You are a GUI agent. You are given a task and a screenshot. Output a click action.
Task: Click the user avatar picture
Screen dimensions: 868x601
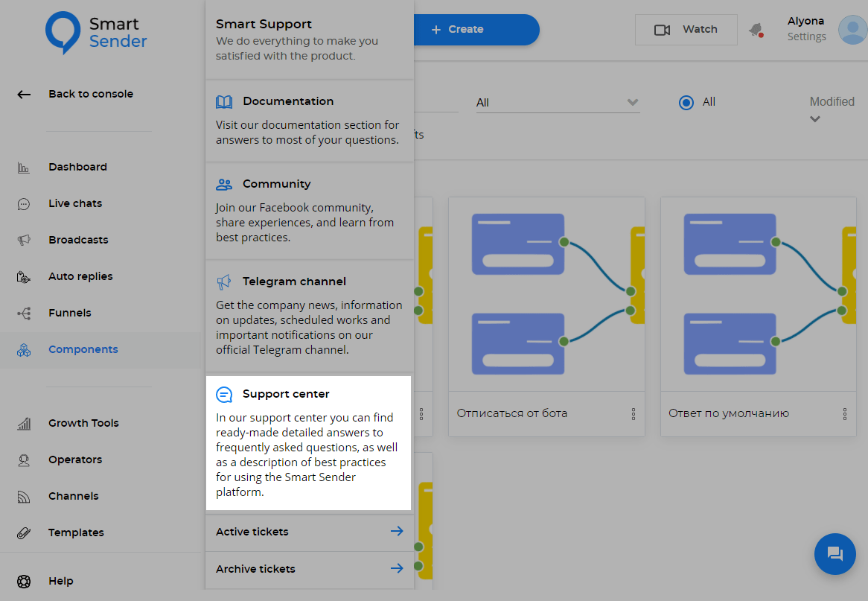click(x=852, y=30)
